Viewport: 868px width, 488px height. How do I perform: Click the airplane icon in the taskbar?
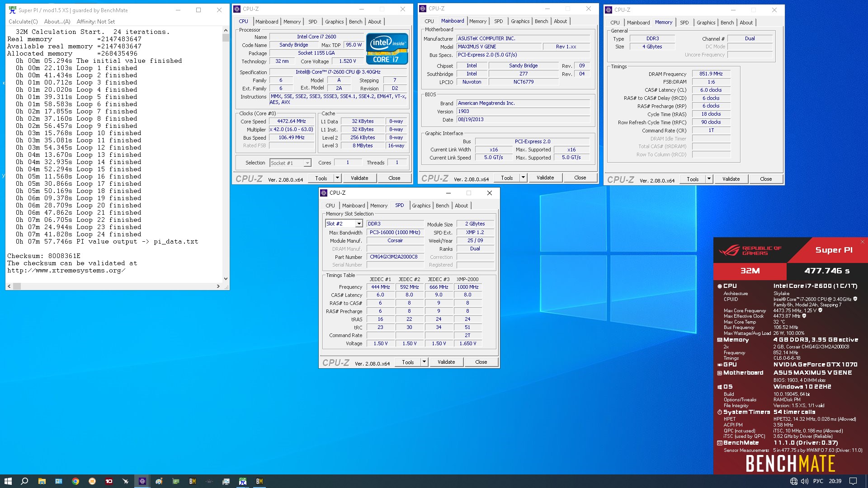[126, 481]
